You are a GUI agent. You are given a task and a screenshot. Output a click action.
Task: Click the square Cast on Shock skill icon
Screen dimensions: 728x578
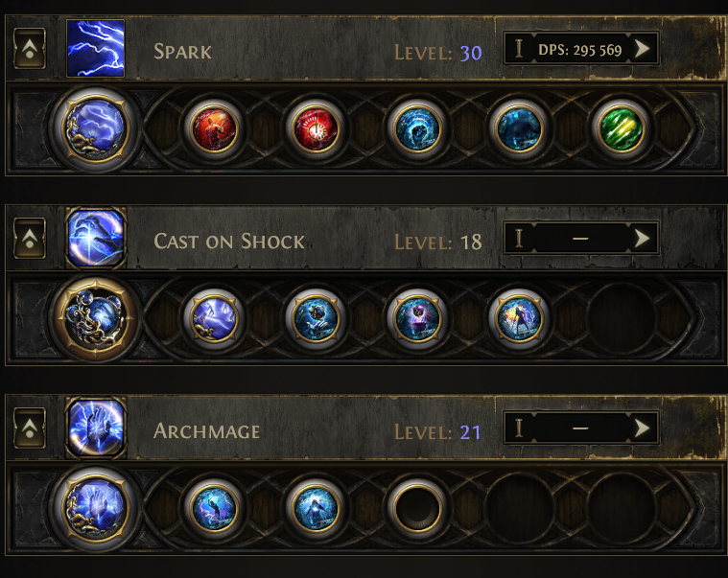pyautogui.click(x=95, y=239)
